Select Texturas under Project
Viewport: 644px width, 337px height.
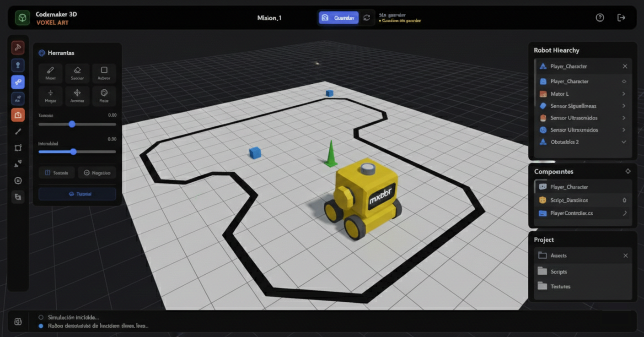560,286
